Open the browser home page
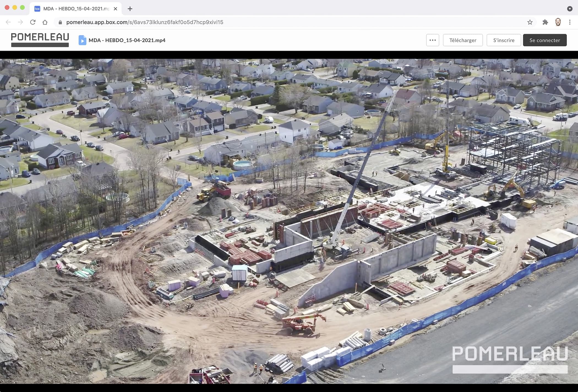The height and width of the screenshot is (392, 578). 45,22
